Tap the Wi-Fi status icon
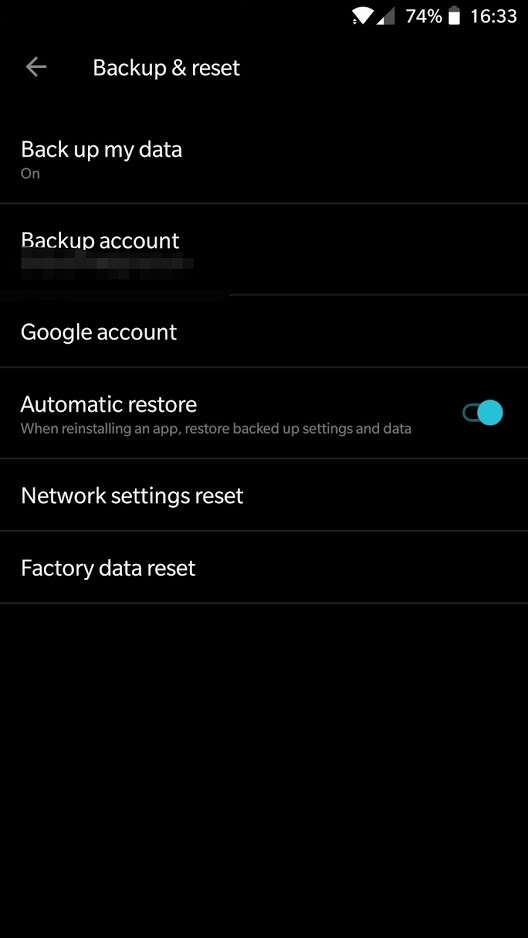 click(362, 16)
